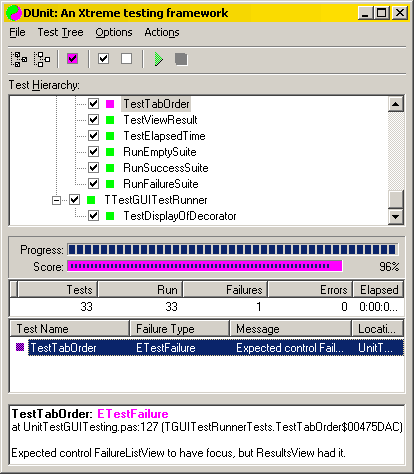414x474 pixels.
Task: Click the gray Stop tests square icon
Action: (x=181, y=59)
